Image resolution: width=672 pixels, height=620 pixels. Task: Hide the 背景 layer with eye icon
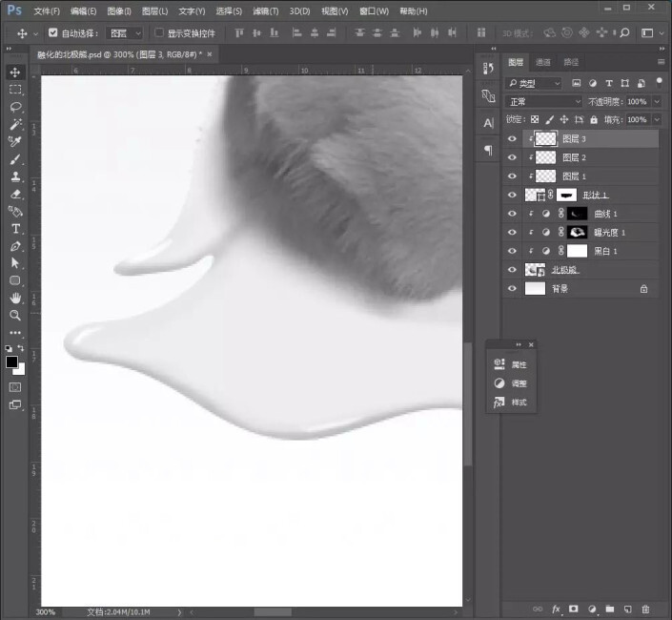click(512, 288)
